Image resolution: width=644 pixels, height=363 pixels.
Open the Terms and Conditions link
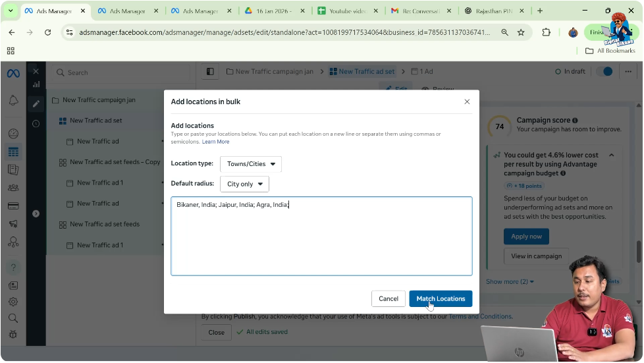[x=480, y=316]
